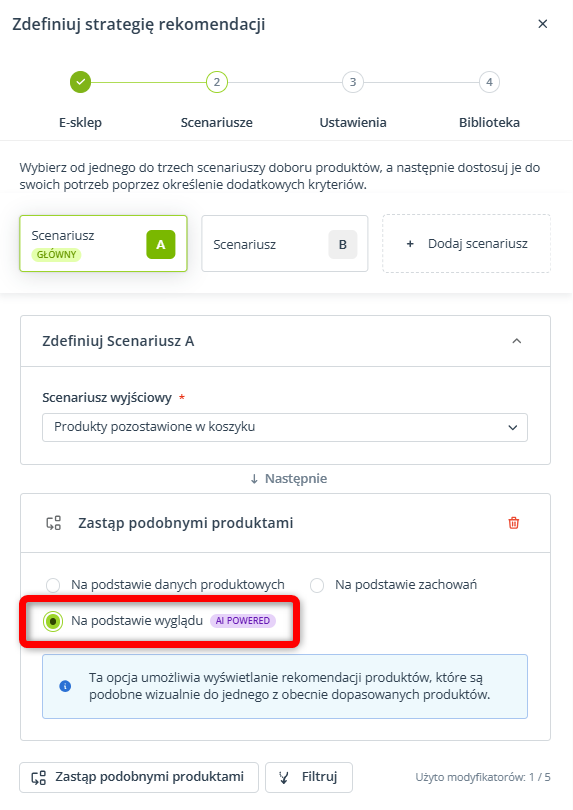This screenshot has width=573, height=810.
Task: Select Na podstawie wyglądu radio option
Action: coord(53,621)
